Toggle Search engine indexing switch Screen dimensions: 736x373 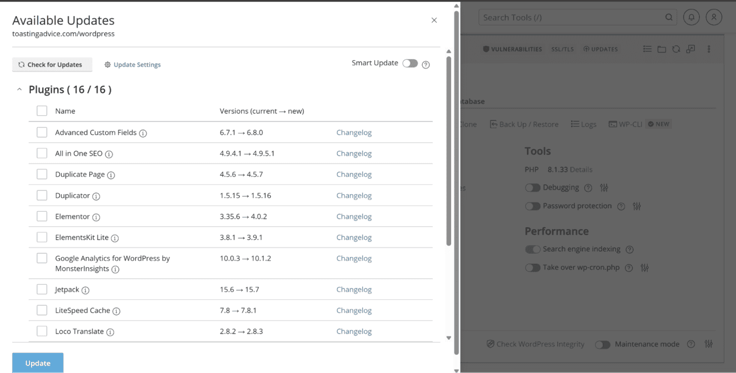pos(532,249)
